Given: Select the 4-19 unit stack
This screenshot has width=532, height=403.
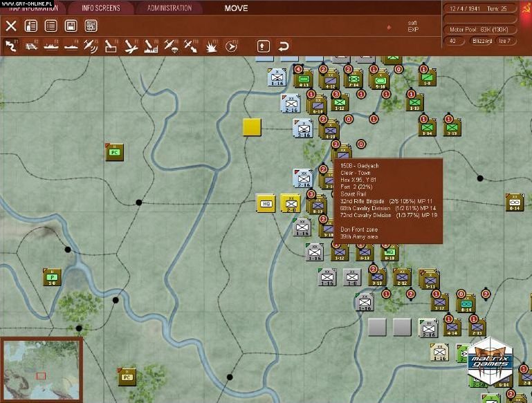Looking at the screenshot, I should pyautogui.click(x=329, y=129).
